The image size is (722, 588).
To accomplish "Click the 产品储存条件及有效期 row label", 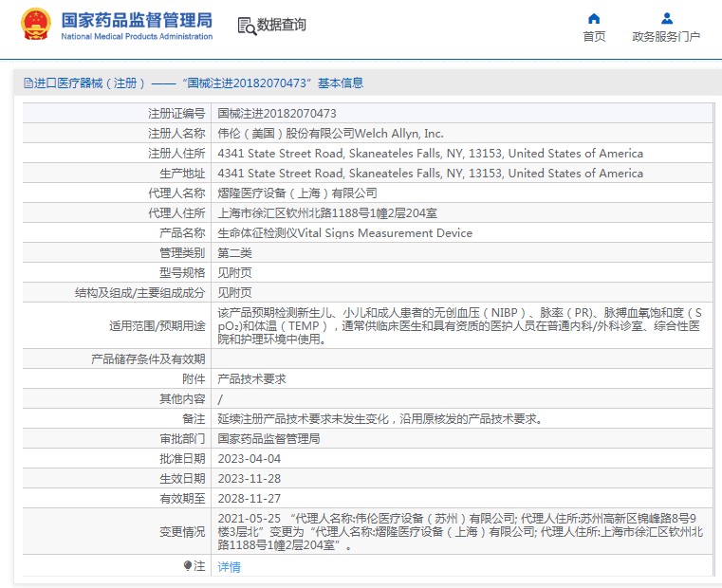I will (x=148, y=359).
